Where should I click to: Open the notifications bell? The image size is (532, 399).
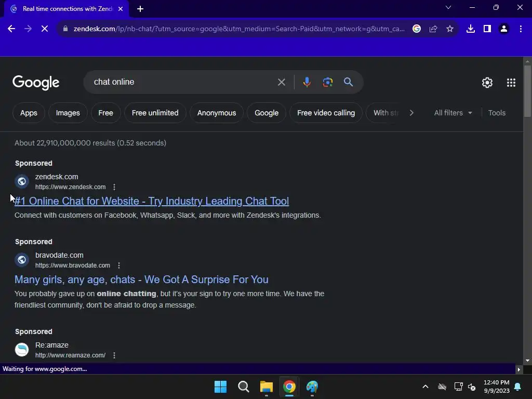(x=518, y=387)
